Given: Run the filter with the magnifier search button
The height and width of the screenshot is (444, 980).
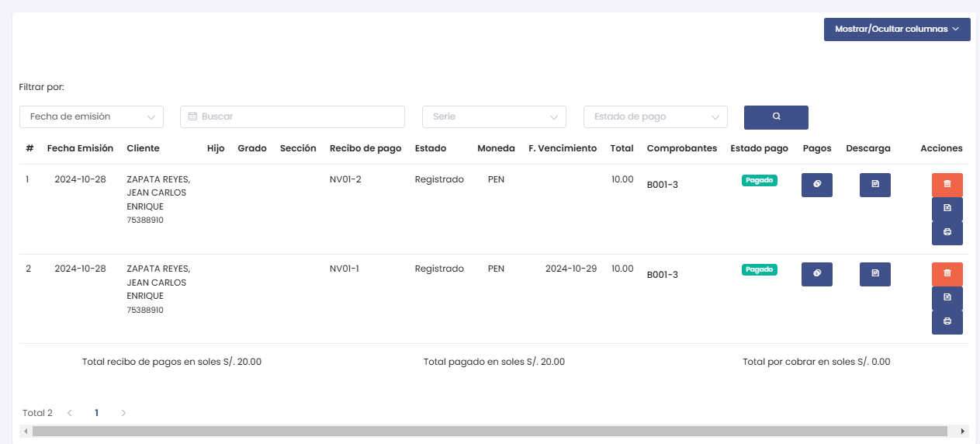Looking at the screenshot, I should click(x=776, y=117).
